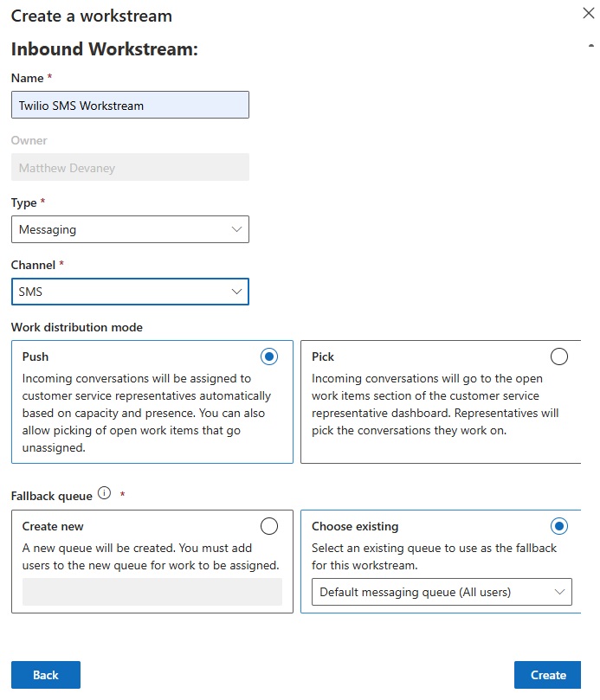Click the Push card description text
Viewport: 600px width, 700px height.
click(x=146, y=413)
